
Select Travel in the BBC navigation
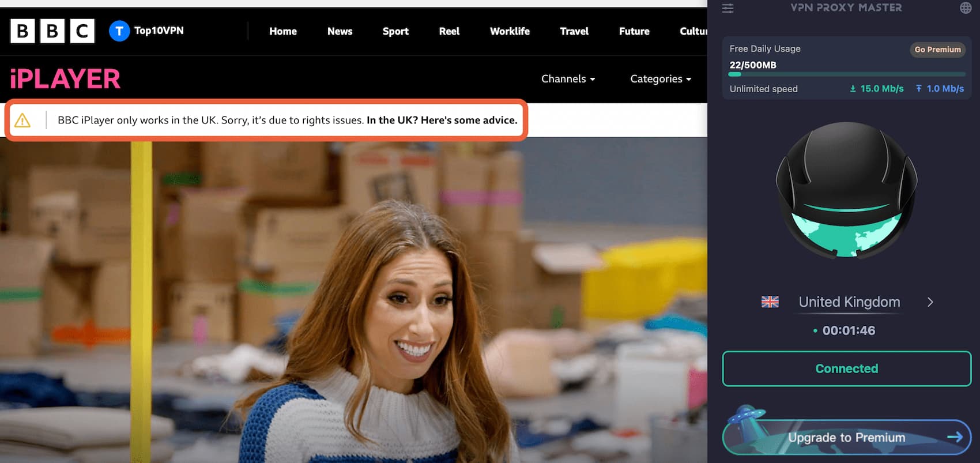point(574,31)
